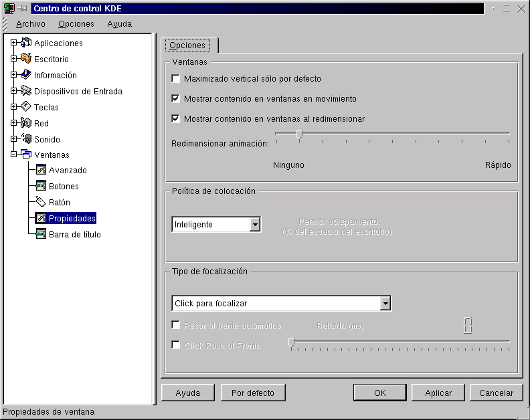Click the Escritorio category icon
Image resolution: width=530 pixels, height=420 pixels.
tap(26, 59)
